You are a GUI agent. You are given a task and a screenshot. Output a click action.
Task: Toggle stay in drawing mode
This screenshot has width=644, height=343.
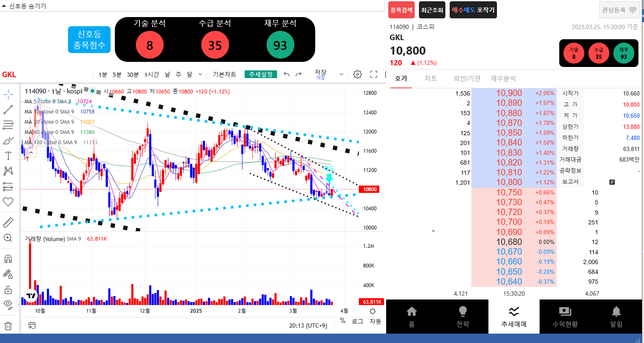[8, 274]
